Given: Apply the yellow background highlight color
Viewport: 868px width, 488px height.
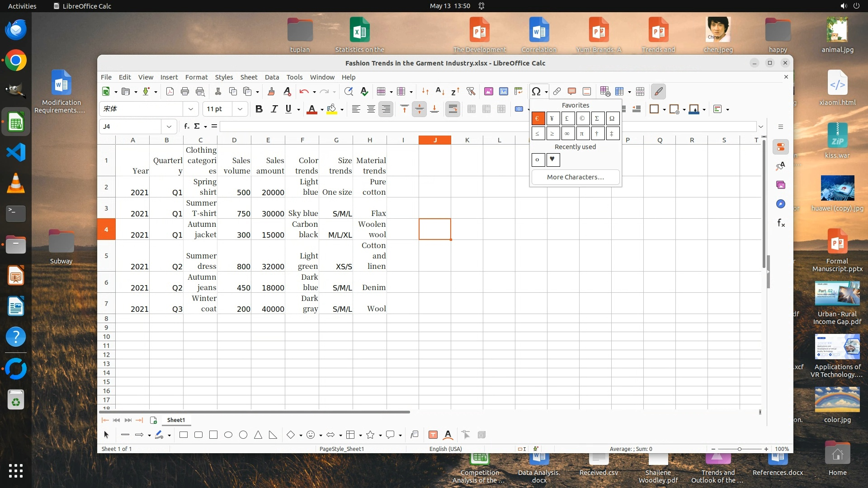Looking at the screenshot, I should (332, 109).
